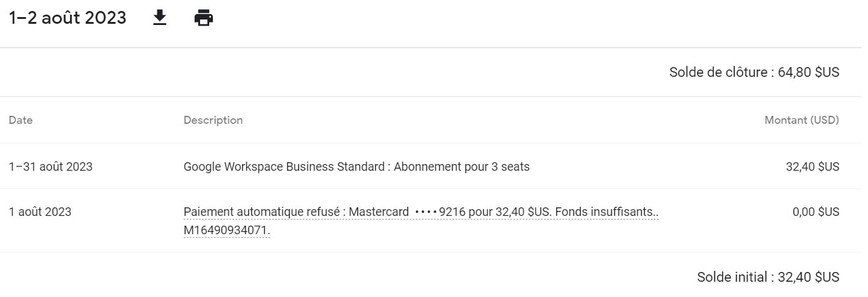Click the "1–2 août 2023" period heading

click(x=68, y=18)
